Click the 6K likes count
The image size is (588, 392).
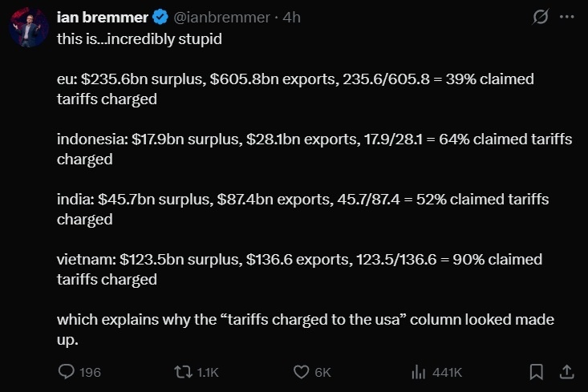[322, 373]
